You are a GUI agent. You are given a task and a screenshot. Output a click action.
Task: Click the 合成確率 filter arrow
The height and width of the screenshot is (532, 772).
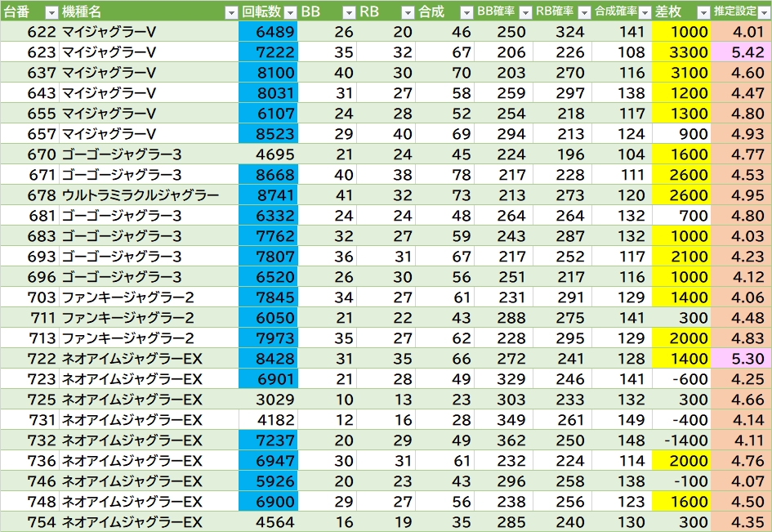pyautogui.click(x=644, y=12)
